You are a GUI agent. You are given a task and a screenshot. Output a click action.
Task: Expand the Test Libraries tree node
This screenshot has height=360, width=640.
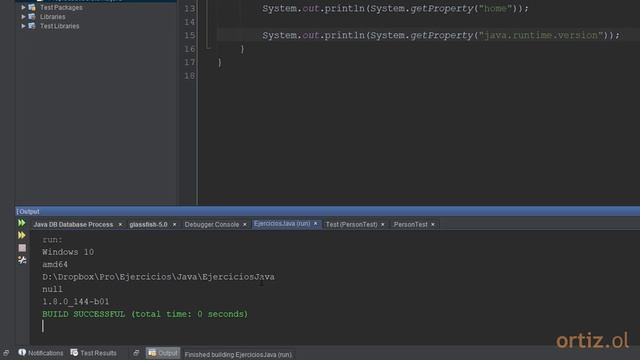(23, 26)
